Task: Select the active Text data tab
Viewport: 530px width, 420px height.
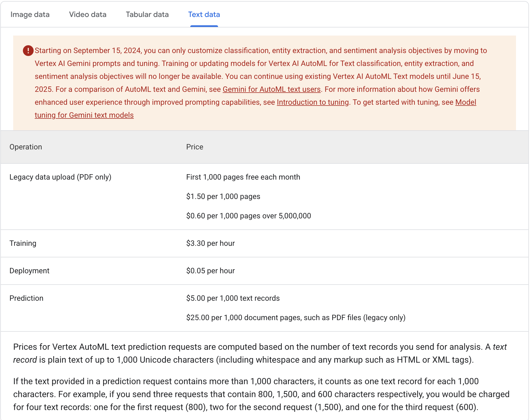Action: click(x=204, y=15)
